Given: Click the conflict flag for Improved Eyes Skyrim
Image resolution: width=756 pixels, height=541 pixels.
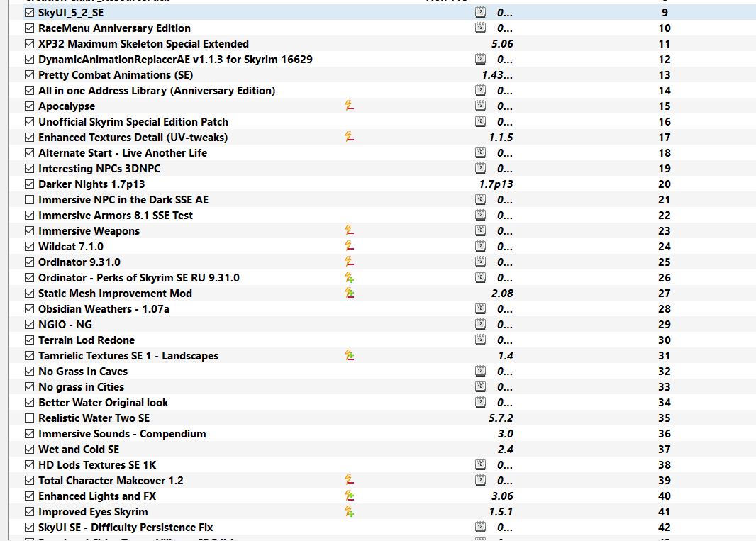Looking at the screenshot, I should pos(350,511).
